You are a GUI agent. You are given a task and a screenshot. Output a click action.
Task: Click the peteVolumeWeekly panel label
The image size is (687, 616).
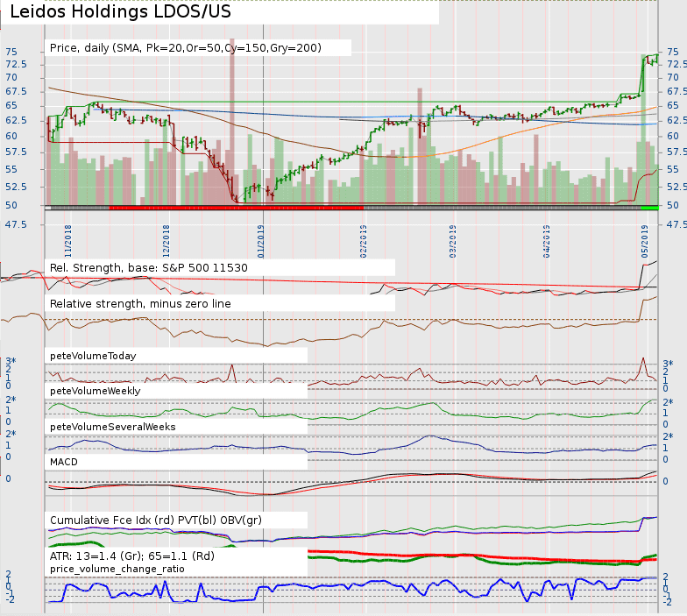click(x=95, y=391)
